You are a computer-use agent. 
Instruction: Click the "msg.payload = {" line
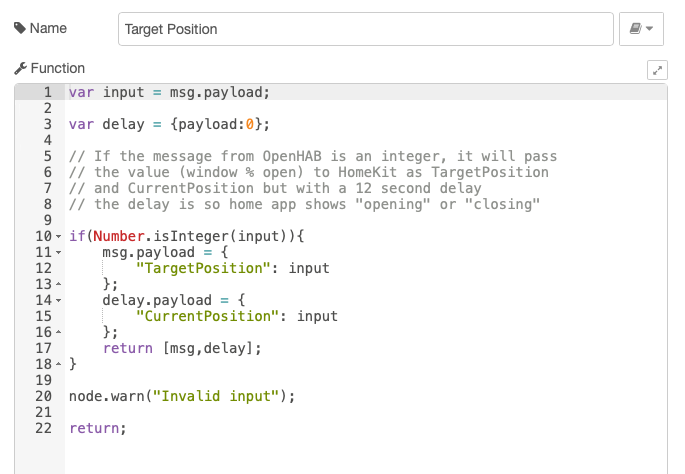pos(165,253)
